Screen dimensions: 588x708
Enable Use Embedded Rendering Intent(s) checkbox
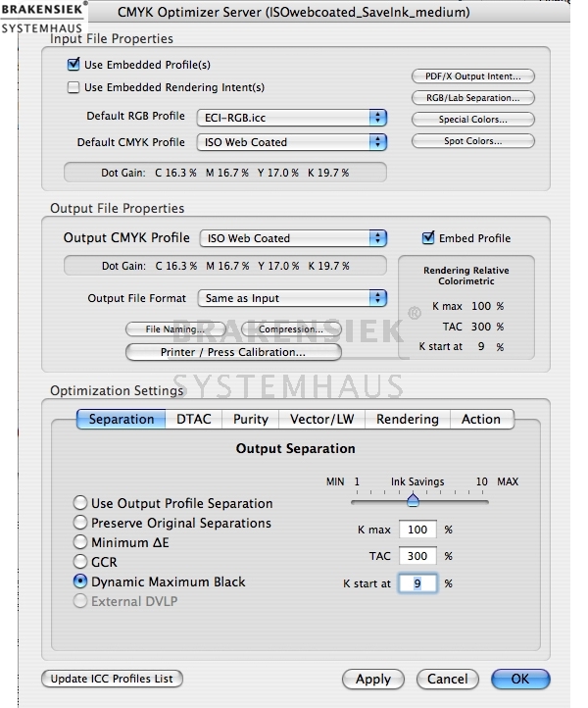73,87
